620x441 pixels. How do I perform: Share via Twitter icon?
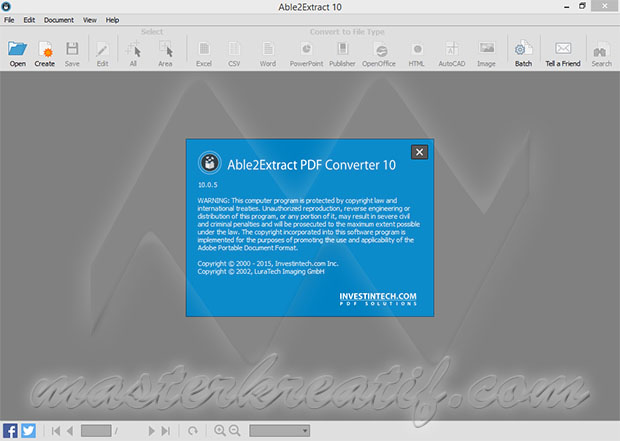click(x=28, y=430)
